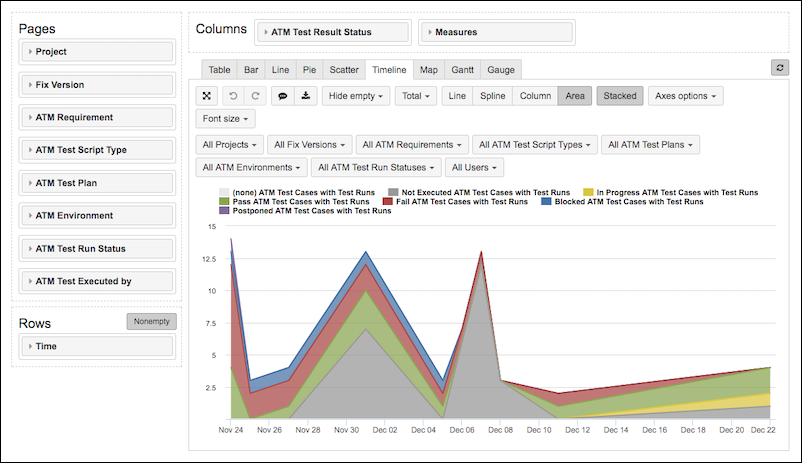The image size is (802, 463).
Task: Click the fullscreen expand icon
Action: click(206, 96)
